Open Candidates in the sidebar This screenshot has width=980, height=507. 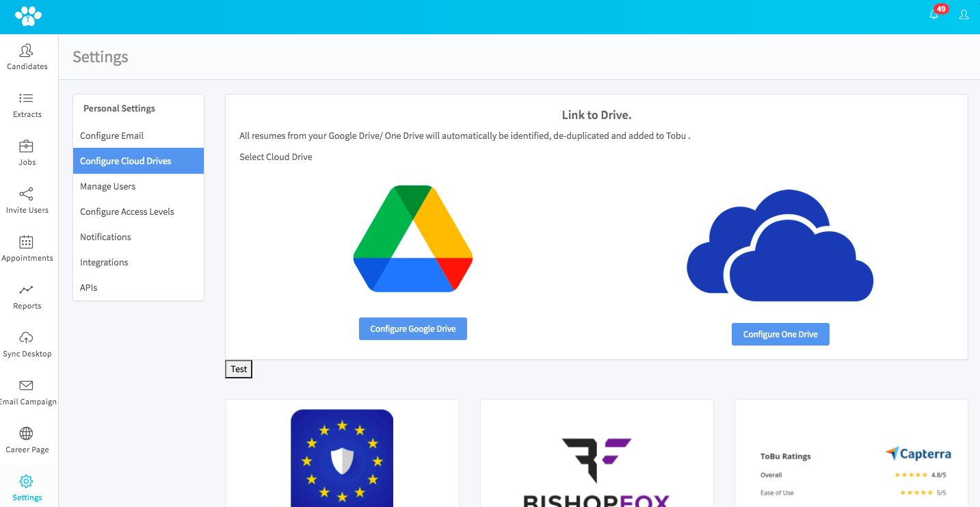point(27,57)
